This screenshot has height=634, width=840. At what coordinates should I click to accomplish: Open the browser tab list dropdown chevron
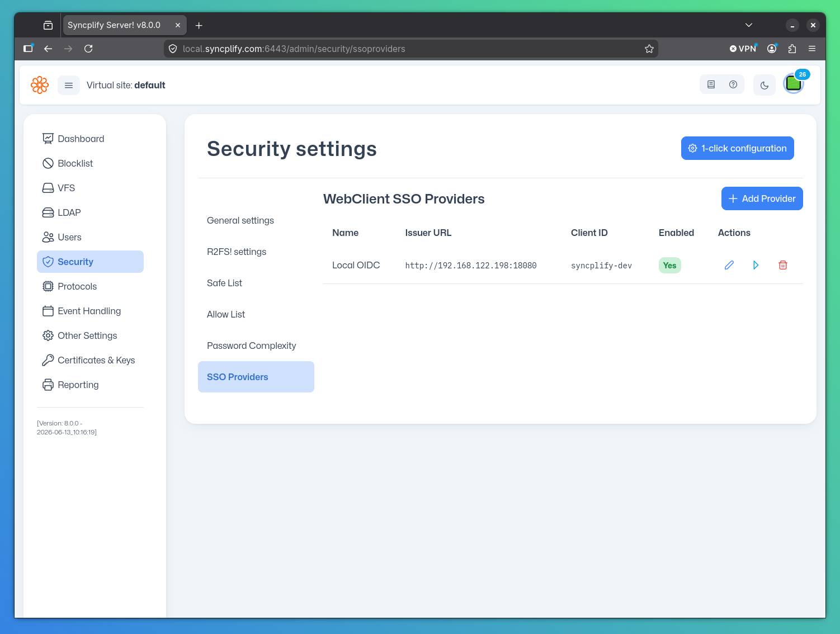tap(749, 25)
